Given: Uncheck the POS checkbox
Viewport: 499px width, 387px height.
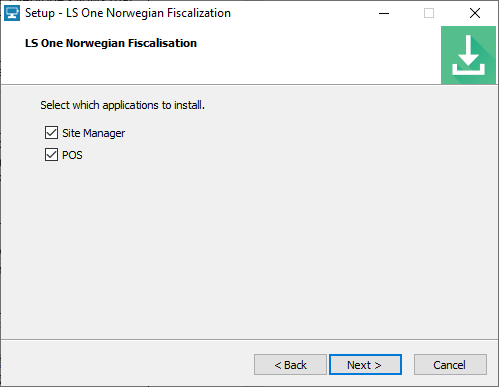Looking at the screenshot, I should [x=51, y=155].
